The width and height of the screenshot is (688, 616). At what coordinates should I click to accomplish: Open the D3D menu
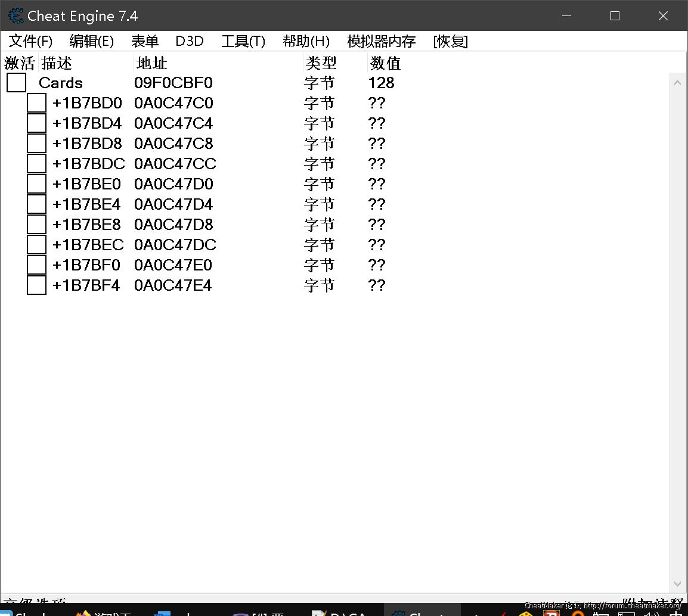190,41
